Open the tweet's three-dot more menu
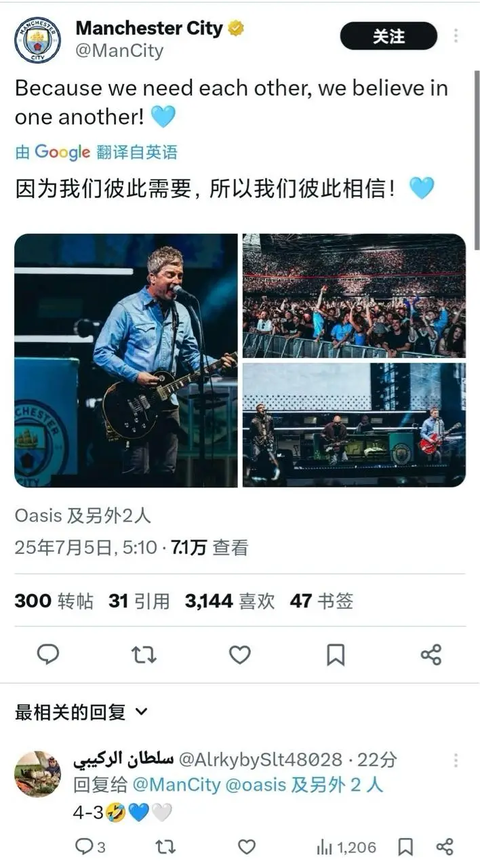 [456, 36]
